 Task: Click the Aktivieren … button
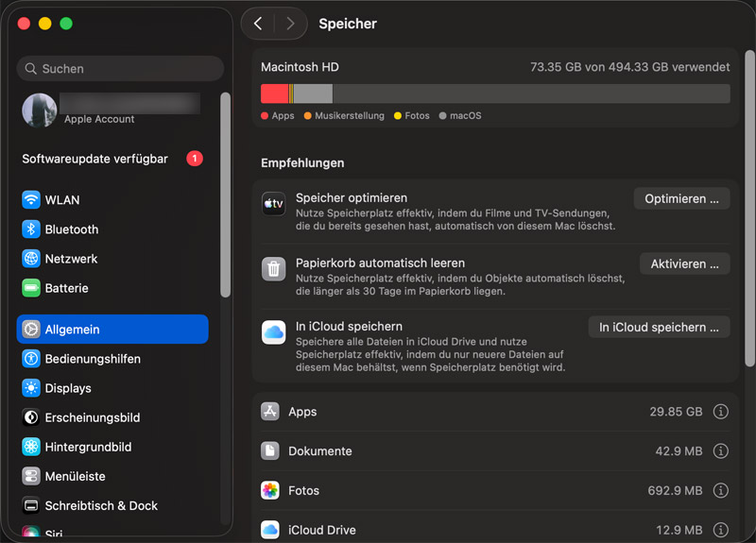684,263
